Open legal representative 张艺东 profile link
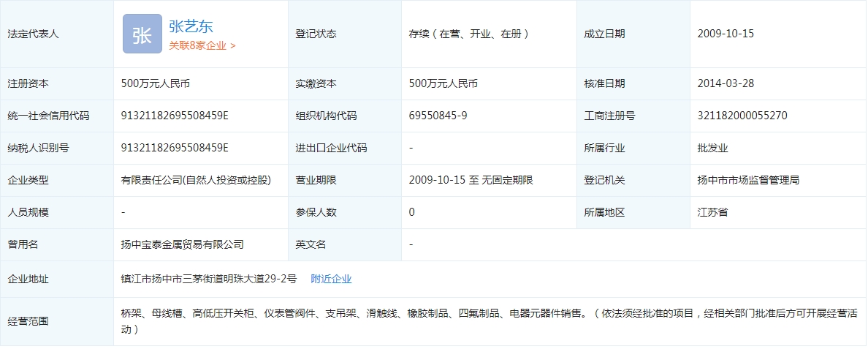 (x=191, y=26)
